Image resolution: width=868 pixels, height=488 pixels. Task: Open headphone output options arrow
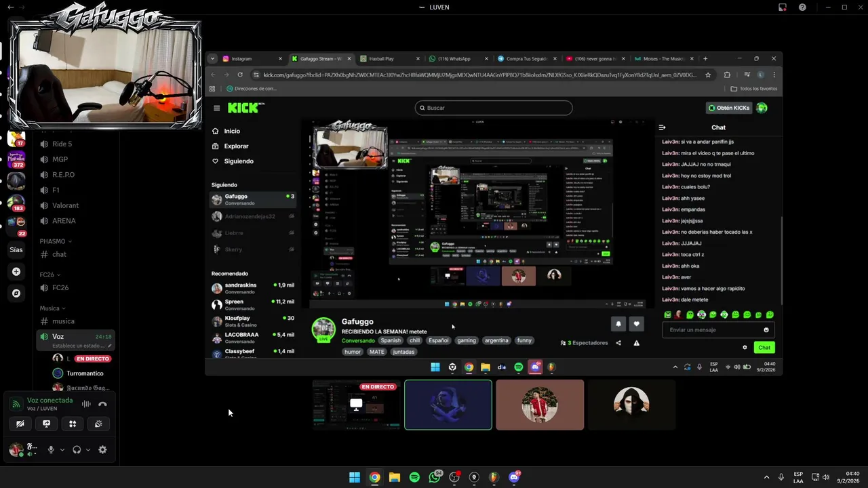[88, 449]
